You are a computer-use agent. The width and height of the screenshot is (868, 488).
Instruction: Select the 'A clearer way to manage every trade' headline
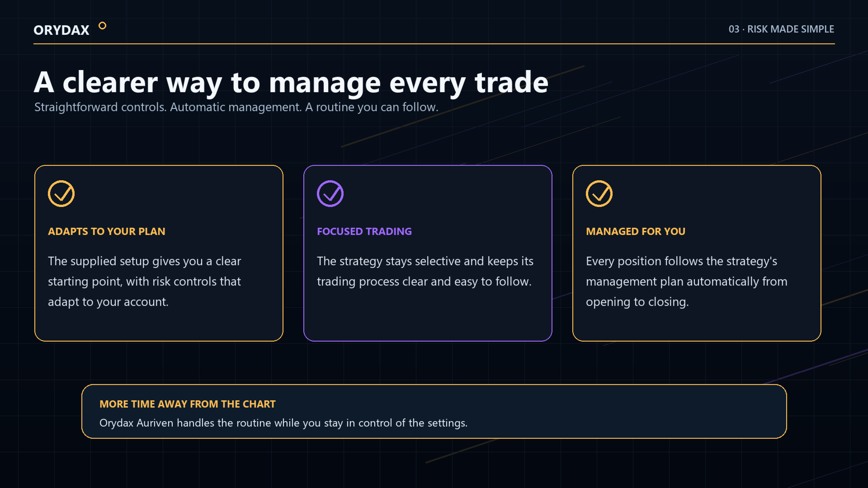pyautogui.click(x=291, y=82)
